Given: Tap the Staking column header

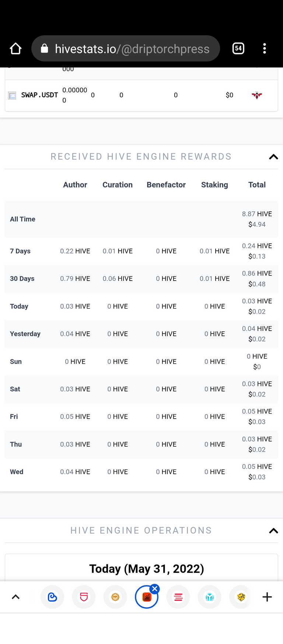Looking at the screenshot, I should [x=214, y=185].
